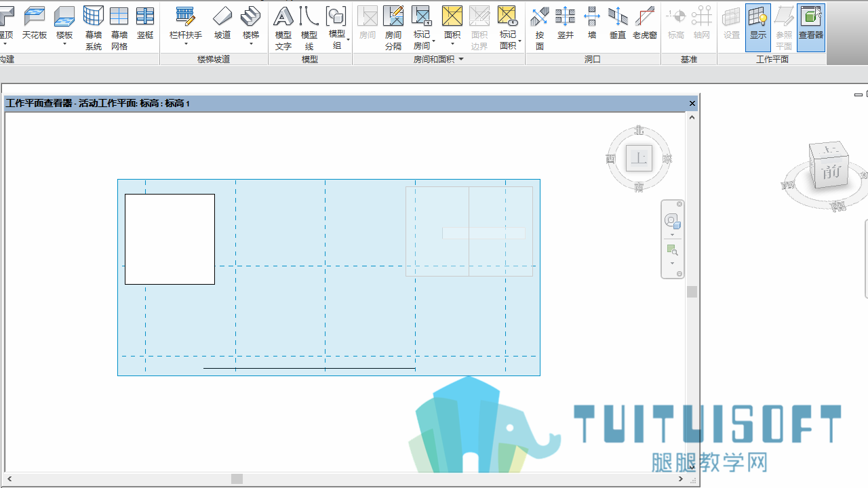The width and height of the screenshot is (868, 488).
Task: Select the 竖梃 mullion tool
Action: coord(145,23)
